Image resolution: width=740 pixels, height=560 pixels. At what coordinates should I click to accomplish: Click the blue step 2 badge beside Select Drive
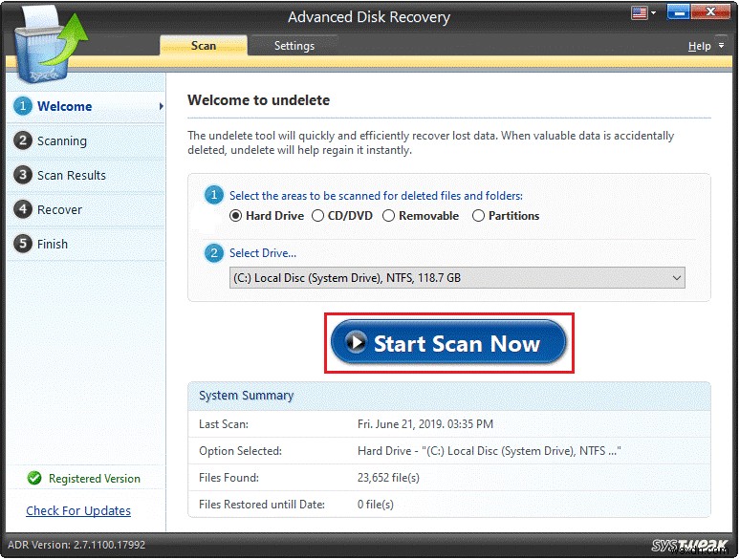tap(214, 253)
